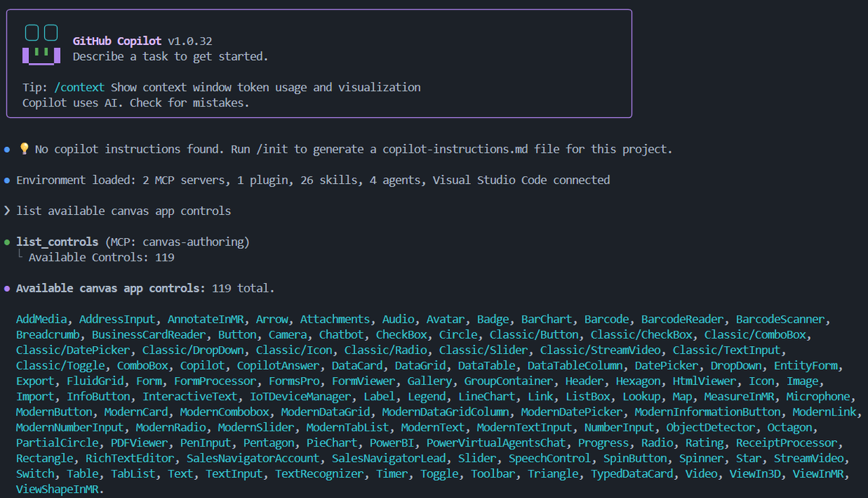
Task: Click the '/context' tip command
Action: coord(80,88)
